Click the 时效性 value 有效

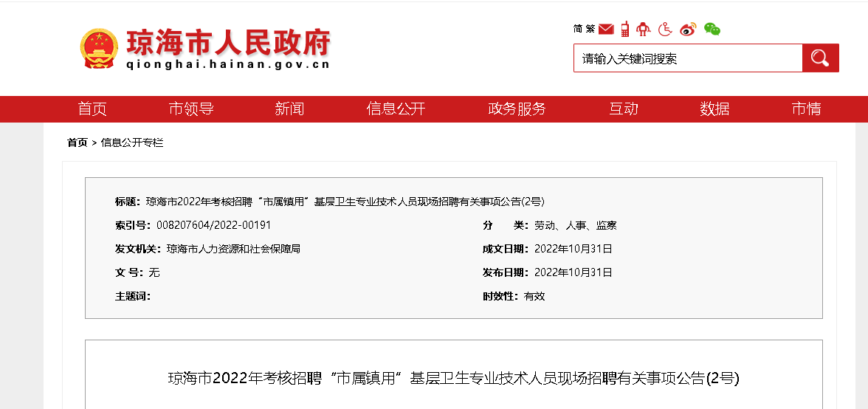534,296
